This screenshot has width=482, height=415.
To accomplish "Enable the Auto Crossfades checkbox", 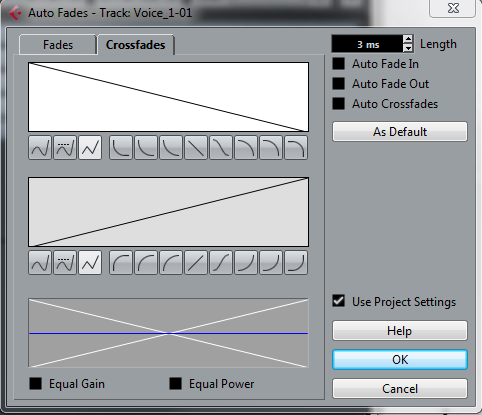I will coord(339,104).
